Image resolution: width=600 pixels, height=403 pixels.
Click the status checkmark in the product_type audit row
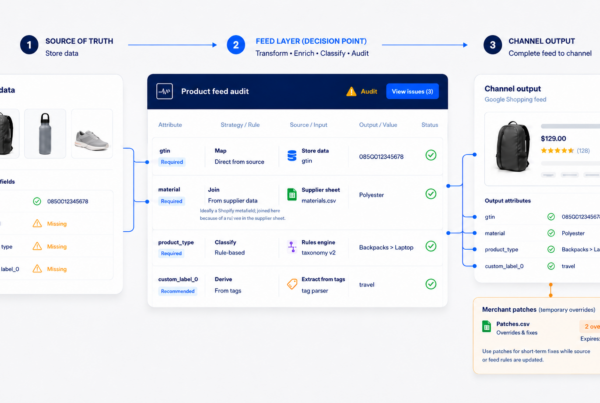(x=431, y=246)
